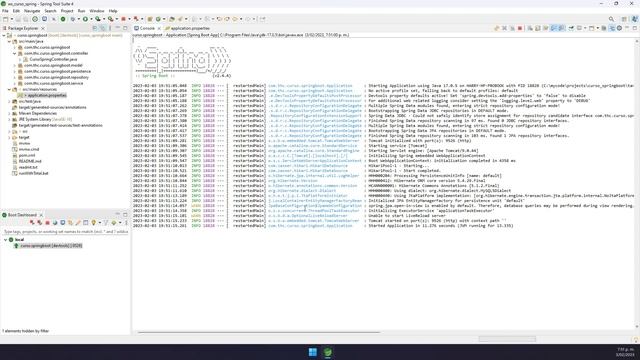This screenshot has height=360, width=640.
Task: Open the console view settings gear icon
Action: pyautogui.click(x=620, y=28)
